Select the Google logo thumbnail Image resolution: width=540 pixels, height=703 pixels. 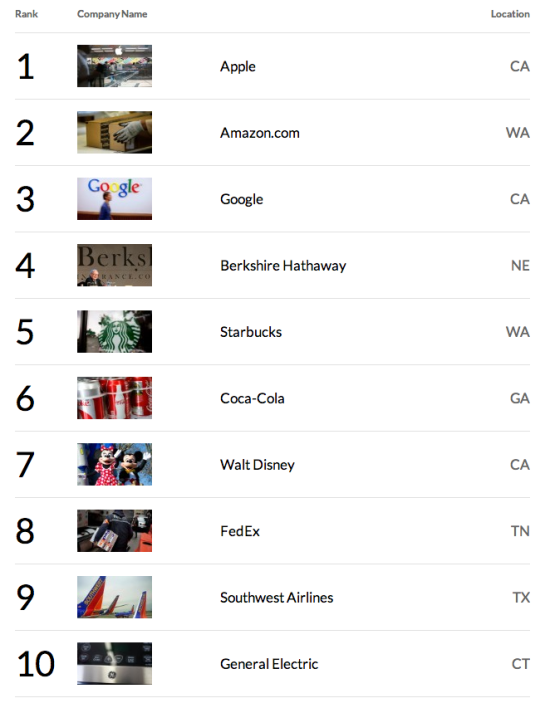[x=114, y=199]
